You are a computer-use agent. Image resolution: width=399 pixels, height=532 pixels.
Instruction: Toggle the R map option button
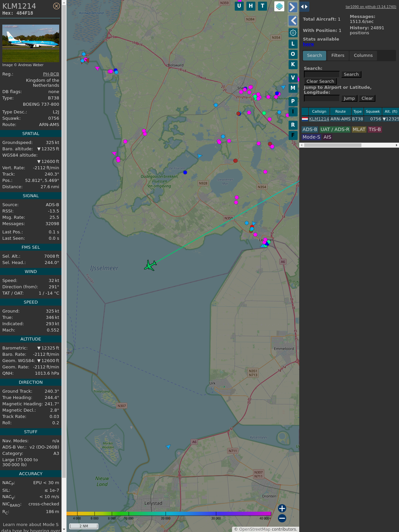(293, 125)
